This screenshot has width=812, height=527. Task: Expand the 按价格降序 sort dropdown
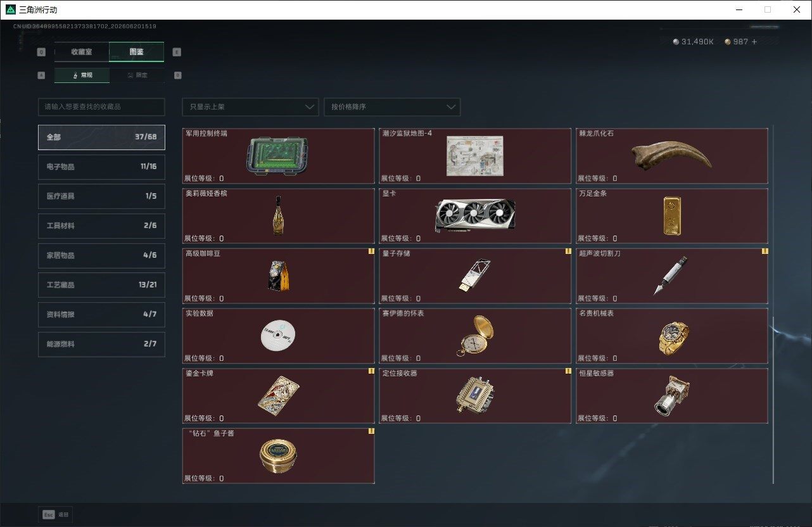click(x=392, y=107)
